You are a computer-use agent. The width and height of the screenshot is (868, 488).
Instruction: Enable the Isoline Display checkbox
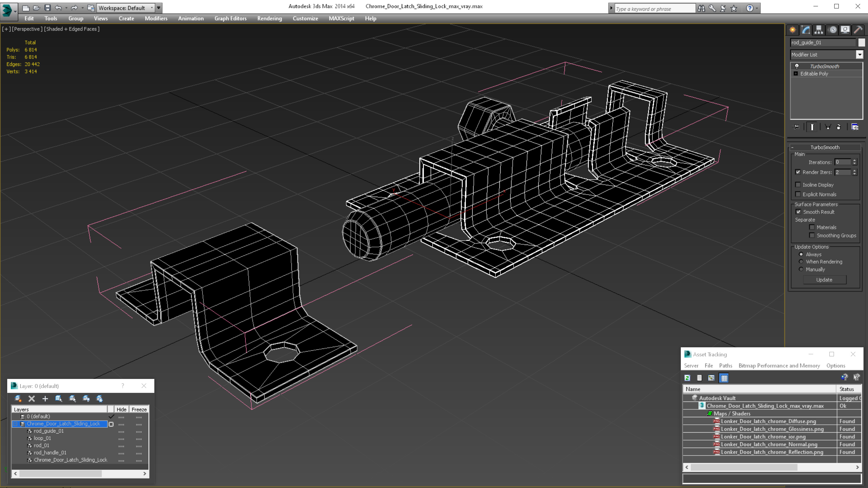798,185
